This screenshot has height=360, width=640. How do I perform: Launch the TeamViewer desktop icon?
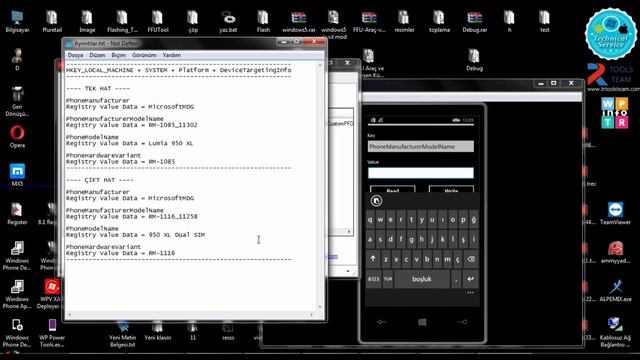click(615, 214)
